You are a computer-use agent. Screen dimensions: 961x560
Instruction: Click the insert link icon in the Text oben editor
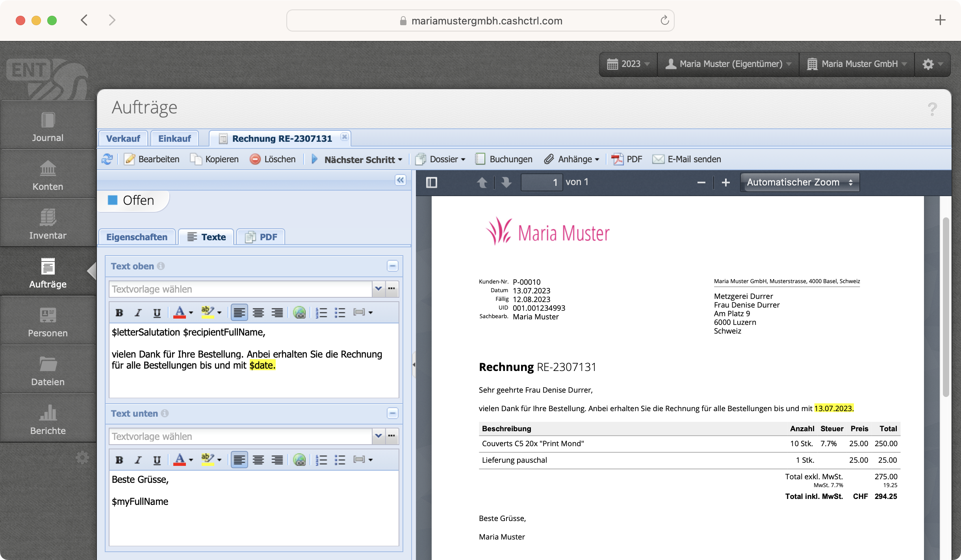click(x=299, y=313)
